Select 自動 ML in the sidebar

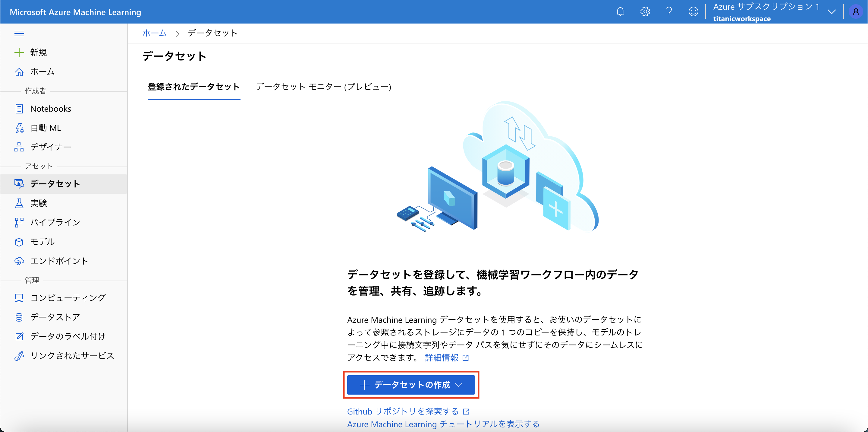(46, 128)
